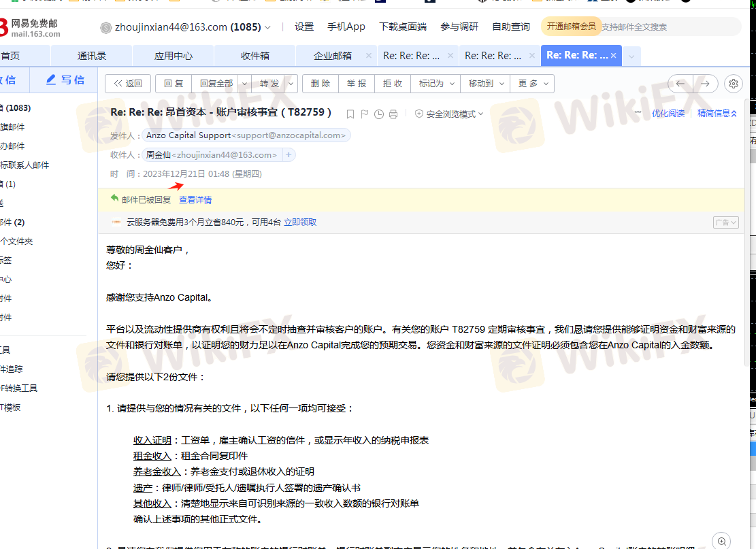
Task: Close the second Re: Re: Re: tab
Action: tap(531, 55)
